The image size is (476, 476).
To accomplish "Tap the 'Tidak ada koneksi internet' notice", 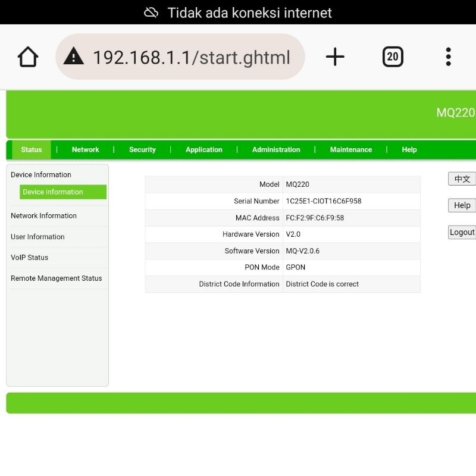I will (249, 12).
